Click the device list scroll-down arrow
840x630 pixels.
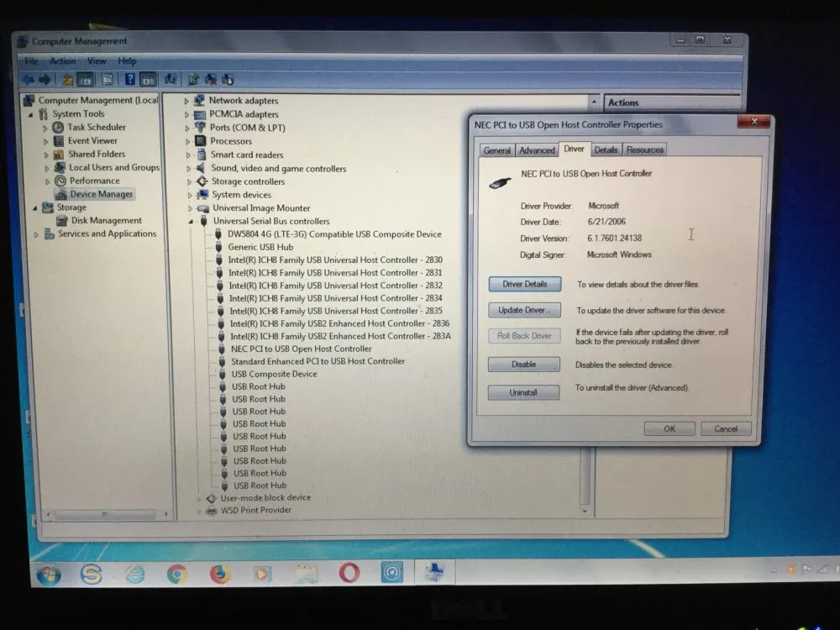585,512
